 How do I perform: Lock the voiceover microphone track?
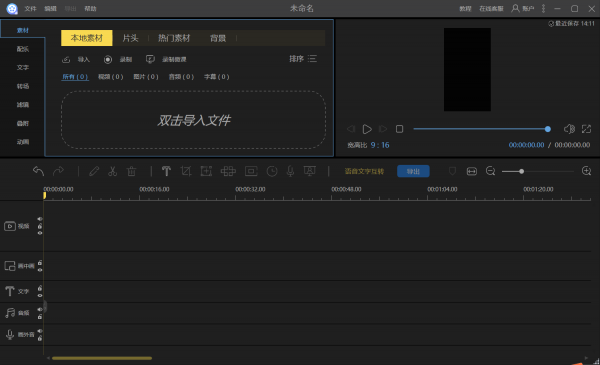(40, 338)
